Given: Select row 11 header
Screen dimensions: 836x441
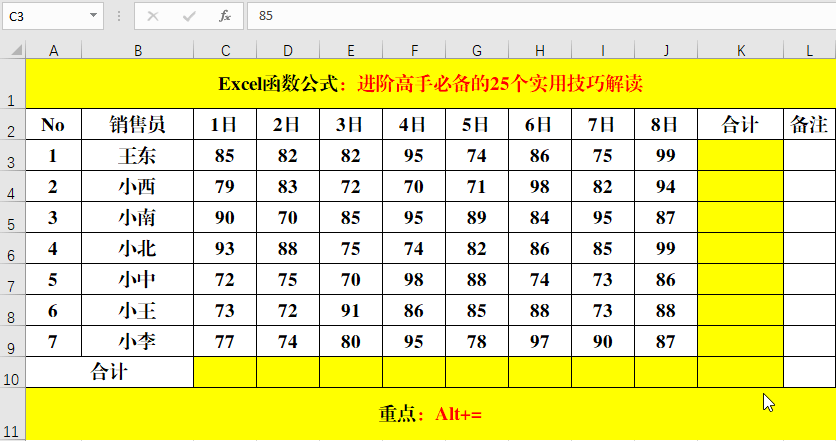Looking at the screenshot, I should 12,414.
